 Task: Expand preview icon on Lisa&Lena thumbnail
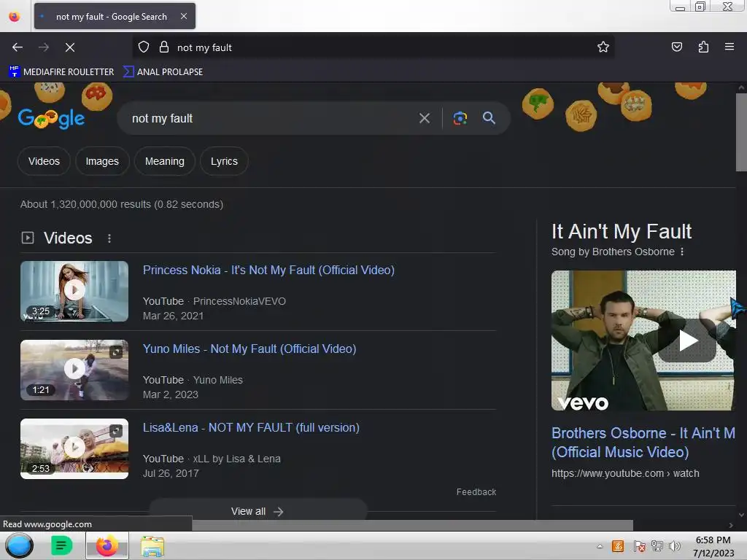pos(116,431)
